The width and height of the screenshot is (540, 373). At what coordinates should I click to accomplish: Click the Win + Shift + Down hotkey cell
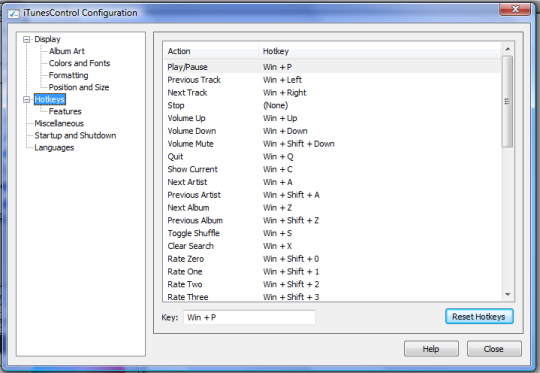click(299, 144)
